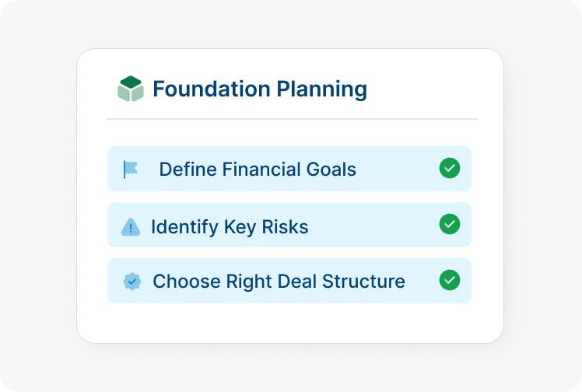Click the green cube Foundation icon
Viewport: 582px width, 392px height.
131,89
